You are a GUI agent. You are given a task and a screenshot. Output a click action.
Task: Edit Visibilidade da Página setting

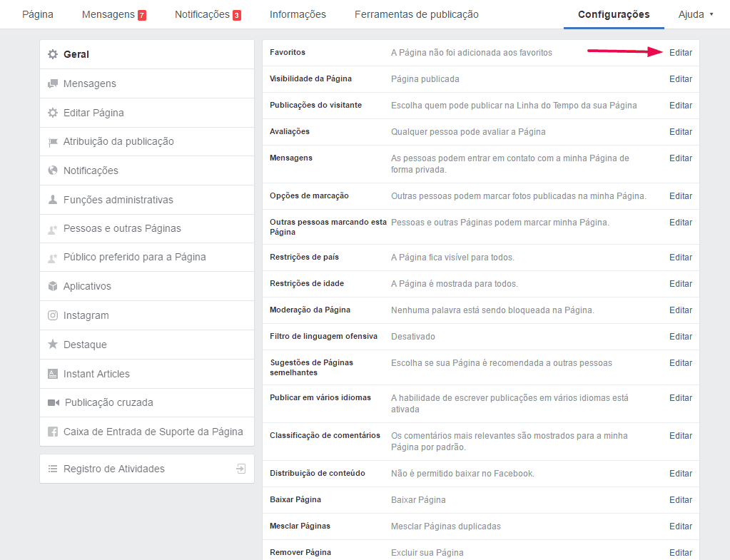(681, 79)
